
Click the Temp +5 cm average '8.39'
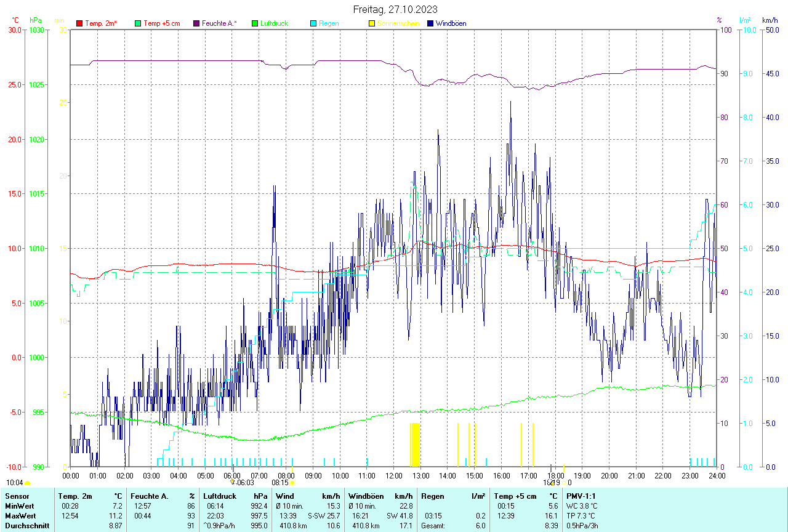552,526
